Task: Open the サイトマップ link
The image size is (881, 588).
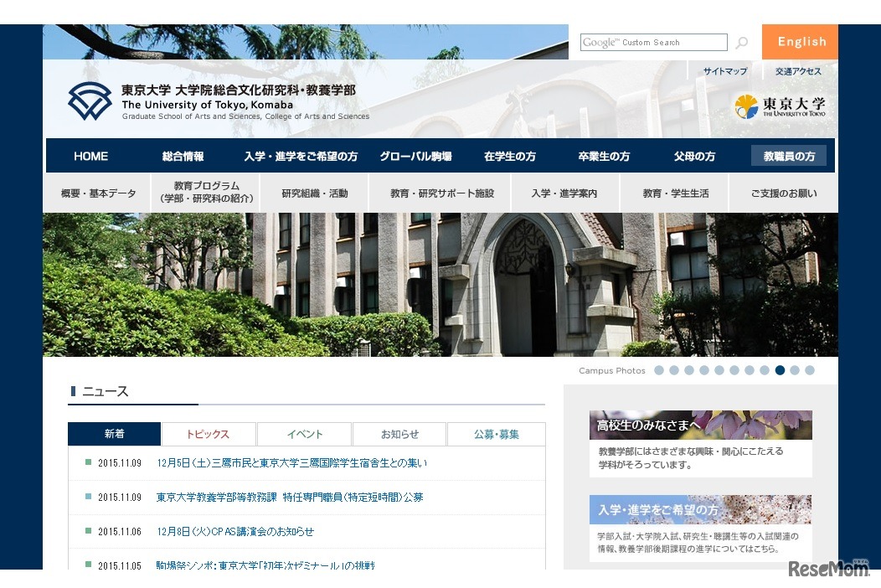Action: (x=724, y=71)
